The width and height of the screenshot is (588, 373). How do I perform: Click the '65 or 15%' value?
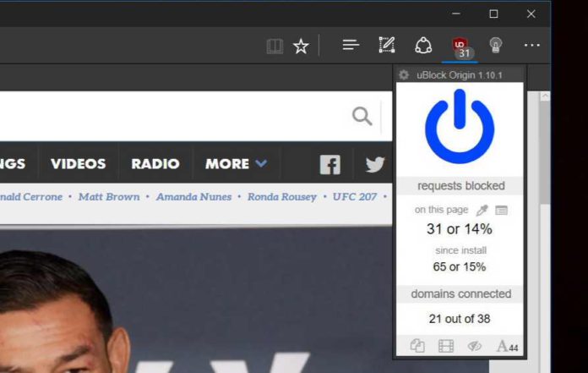[x=460, y=266]
